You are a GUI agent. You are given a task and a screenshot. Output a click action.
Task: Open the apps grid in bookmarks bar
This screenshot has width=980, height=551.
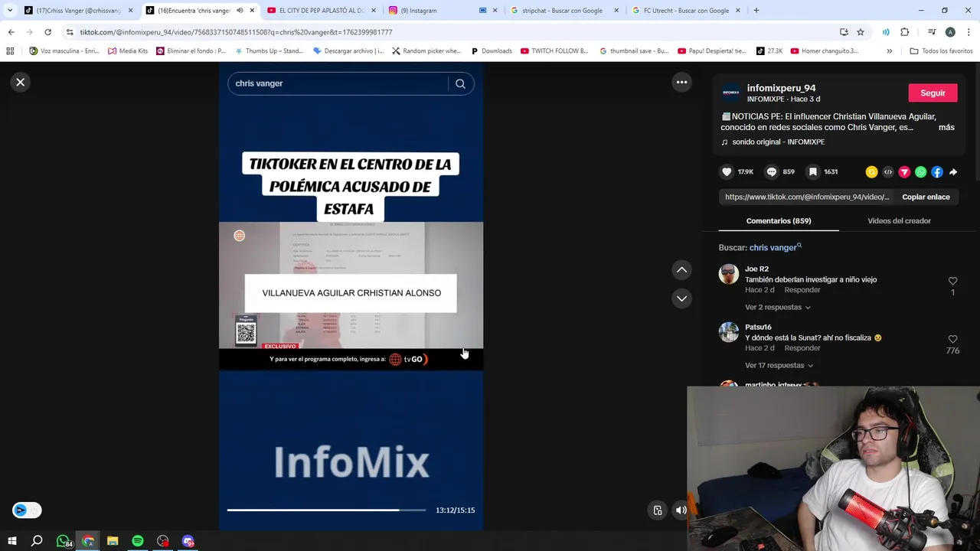[10, 51]
